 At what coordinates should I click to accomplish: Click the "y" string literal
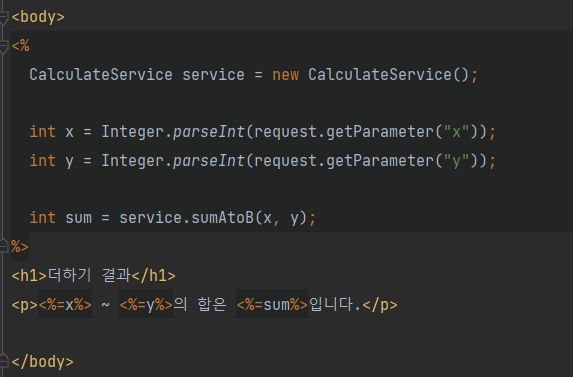click(x=456, y=160)
